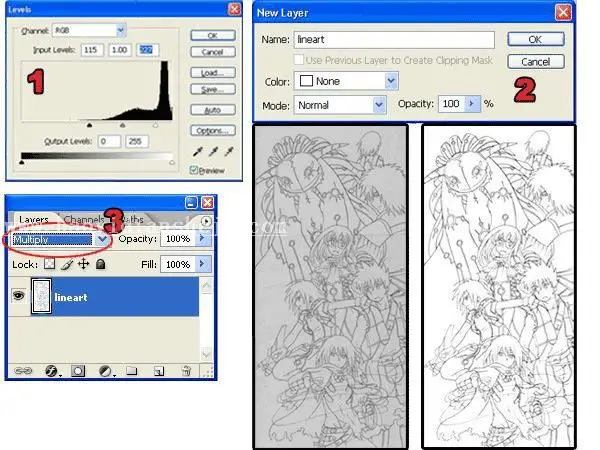
Task: Create a new layer in Layers panel
Action: pyautogui.click(x=158, y=370)
